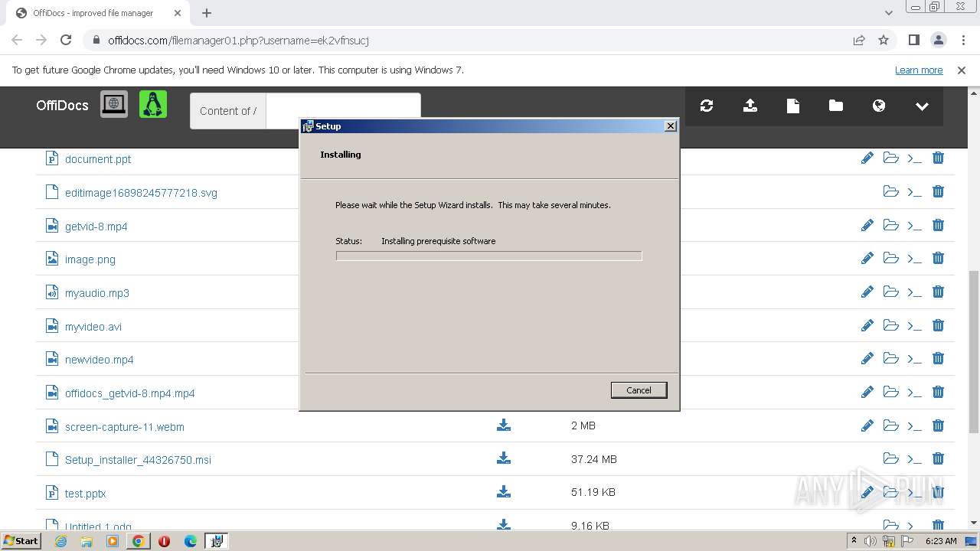Open terminal icon for getvid-8.mp4 row
The width and height of the screenshot is (980, 551).
click(x=914, y=226)
